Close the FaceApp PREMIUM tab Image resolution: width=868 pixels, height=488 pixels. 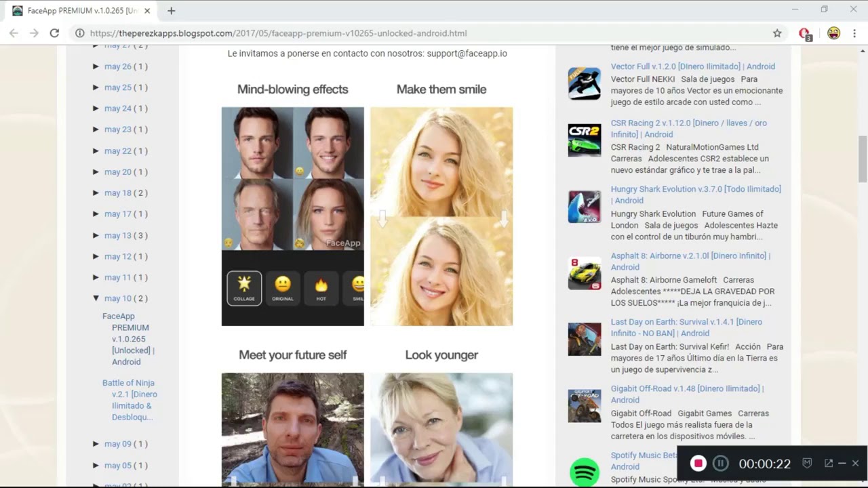147,11
